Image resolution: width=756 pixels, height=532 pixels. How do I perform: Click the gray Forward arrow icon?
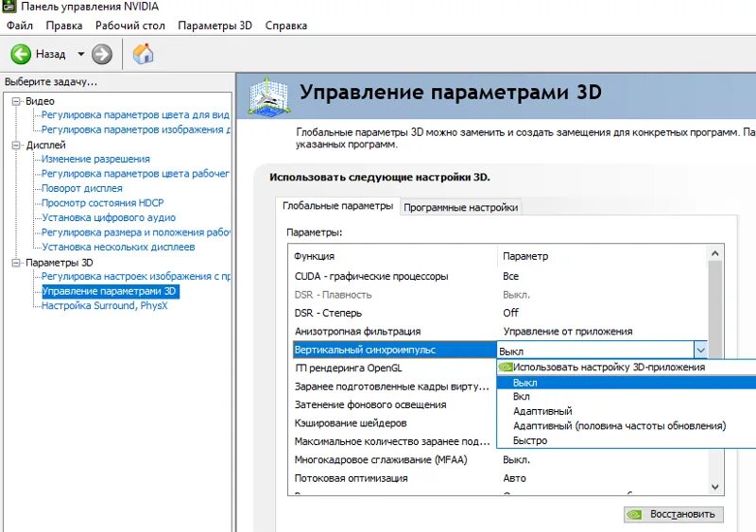[102, 54]
